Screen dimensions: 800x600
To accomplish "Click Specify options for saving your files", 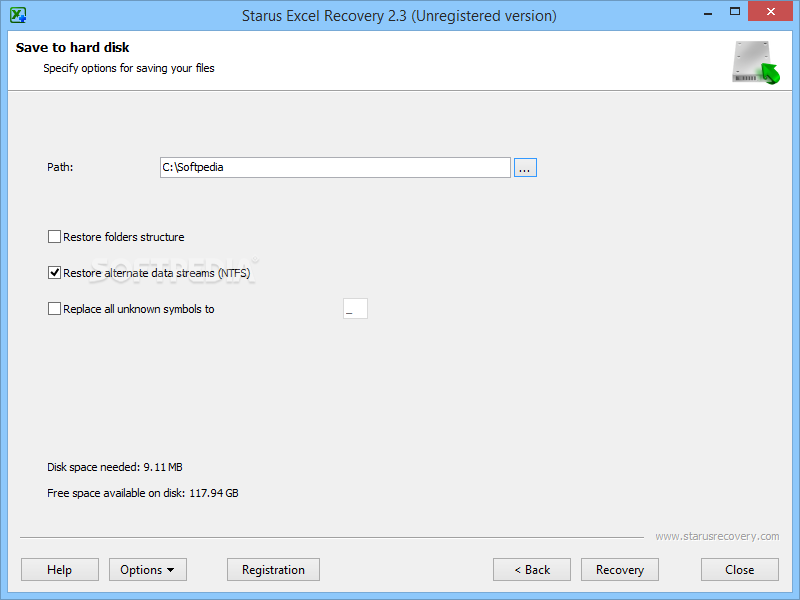I will coord(129,68).
